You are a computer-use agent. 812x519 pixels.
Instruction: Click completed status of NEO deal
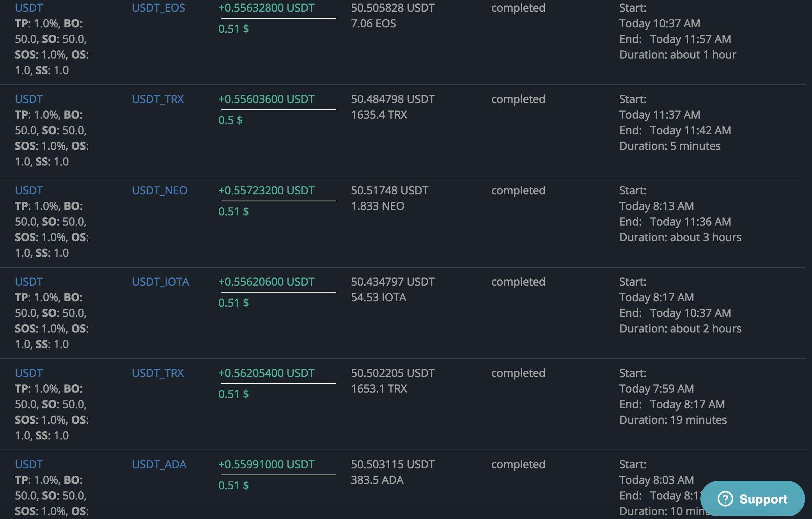(518, 190)
